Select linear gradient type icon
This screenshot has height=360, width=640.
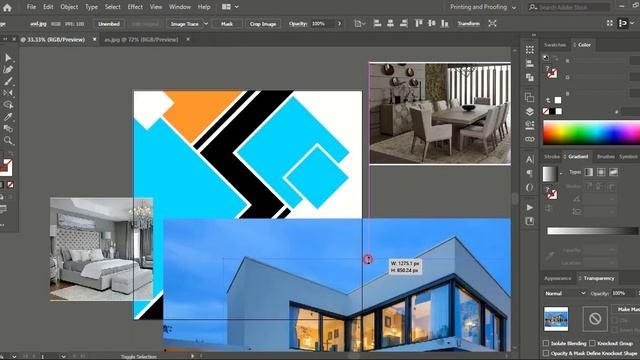click(x=589, y=172)
